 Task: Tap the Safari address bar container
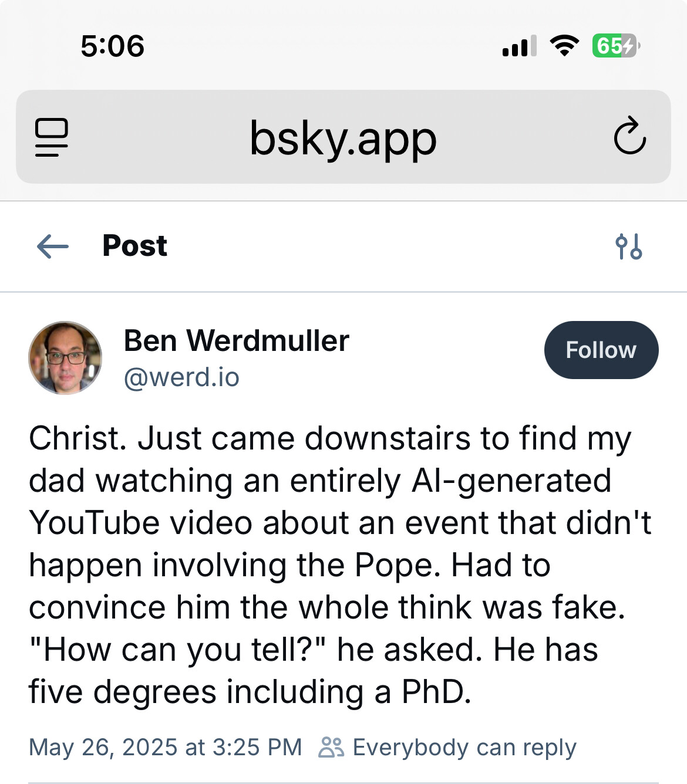(x=343, y=137)
